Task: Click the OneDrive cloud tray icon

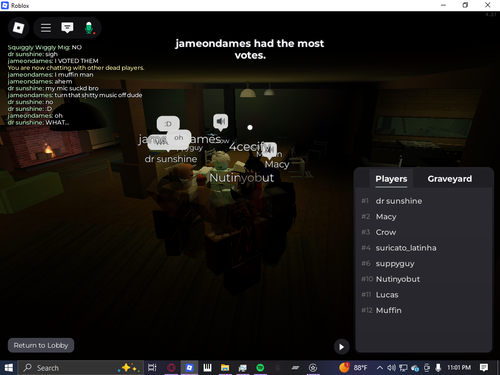Action: tap(415, 368)
